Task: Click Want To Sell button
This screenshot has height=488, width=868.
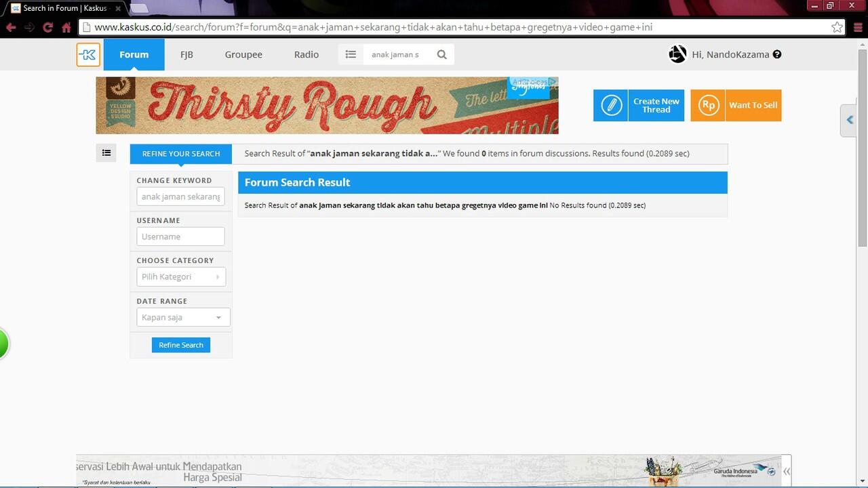Action: tap(736, 106)
